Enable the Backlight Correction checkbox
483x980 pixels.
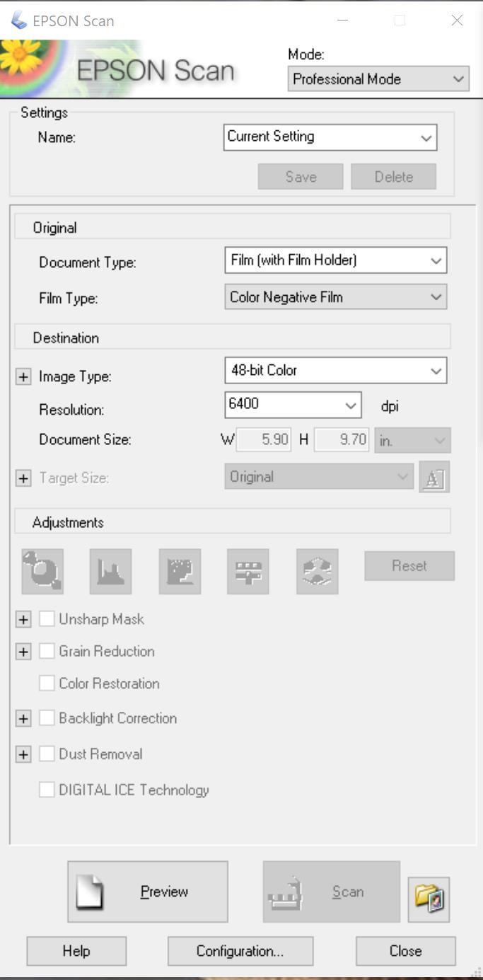click(x=47, y=718)
